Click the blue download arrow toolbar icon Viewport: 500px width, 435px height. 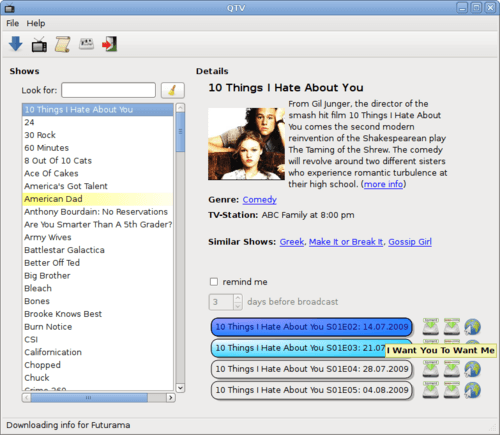point(16,44)
